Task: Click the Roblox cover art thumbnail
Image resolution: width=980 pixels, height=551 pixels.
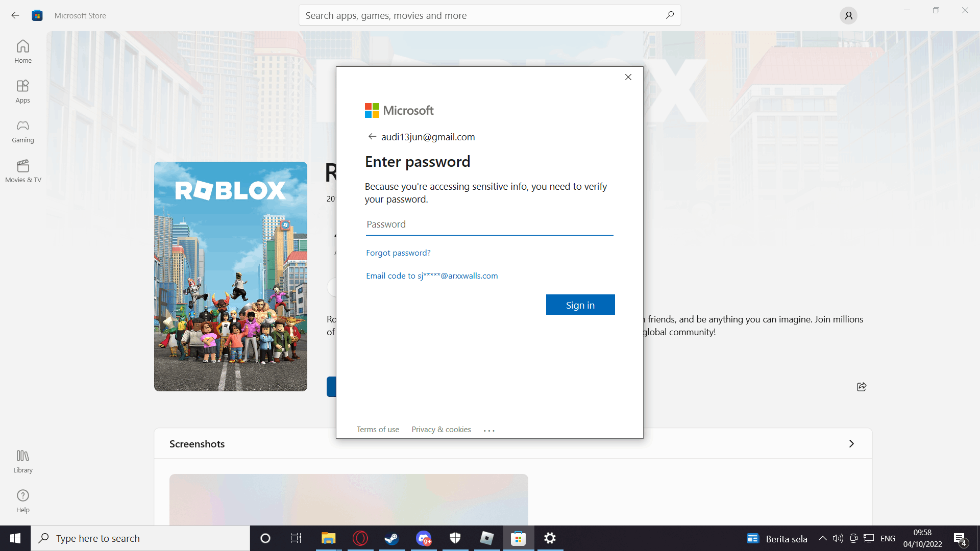Action: pos(231,277)
